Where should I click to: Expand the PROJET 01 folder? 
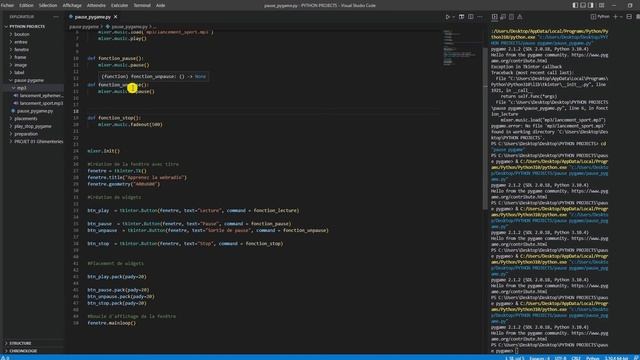pos(38,142)
